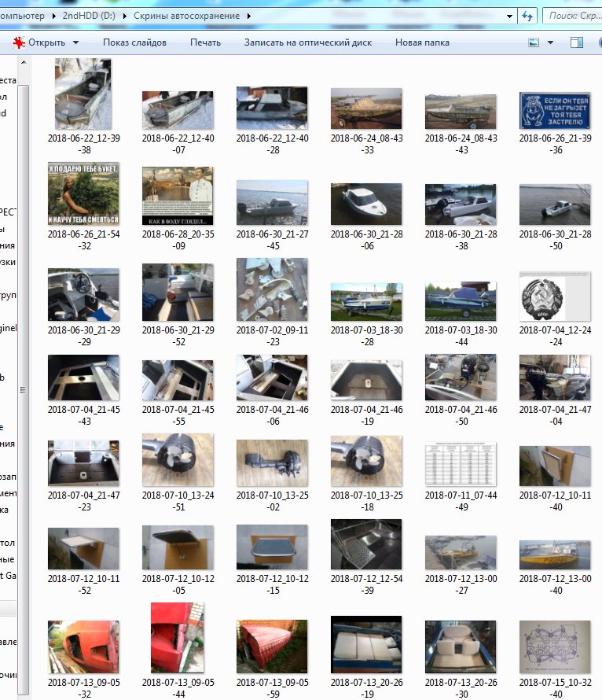Start slideshow with Показ слайдов
The height and width of the screenshot is (700, 602).
(134, 42)
